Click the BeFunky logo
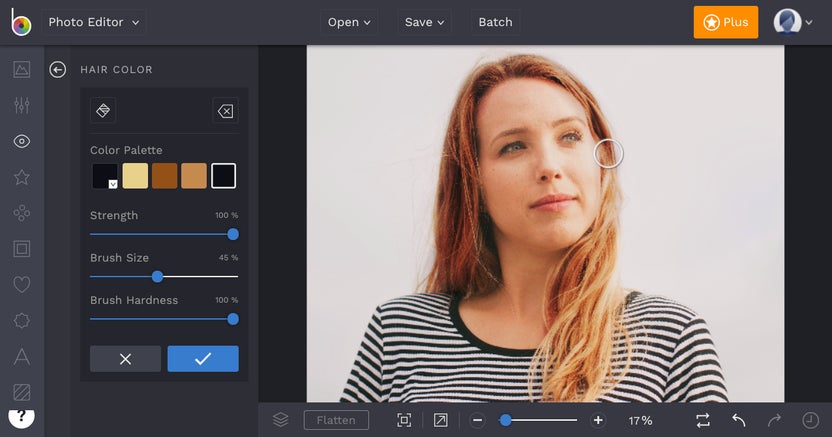The width and height of the screenshot is (832, 437). 21,22
